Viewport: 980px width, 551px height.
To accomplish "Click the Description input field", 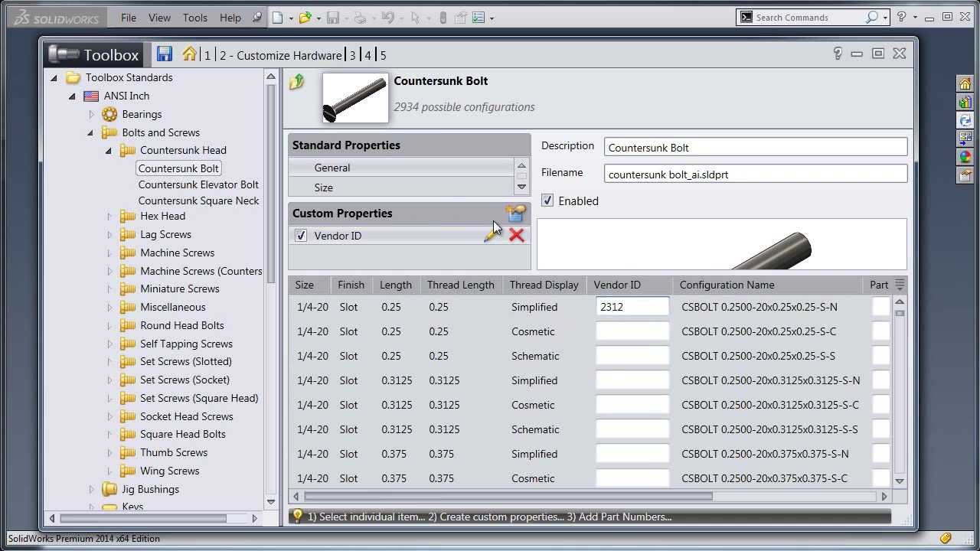I will pos(756,147).
